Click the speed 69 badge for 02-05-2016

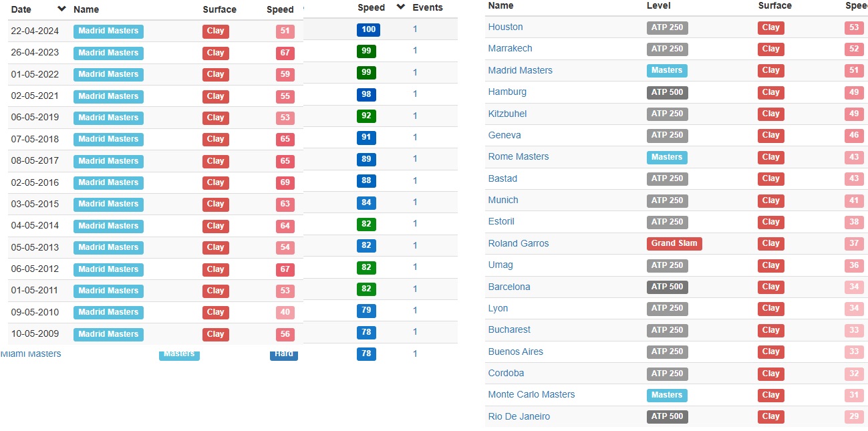285,183
